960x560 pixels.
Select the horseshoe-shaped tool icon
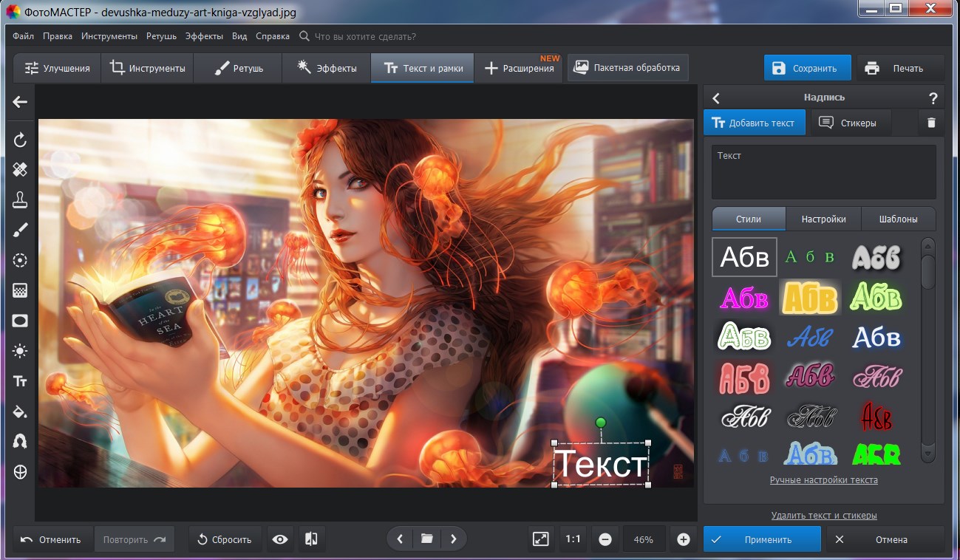[x=20, y=441]
